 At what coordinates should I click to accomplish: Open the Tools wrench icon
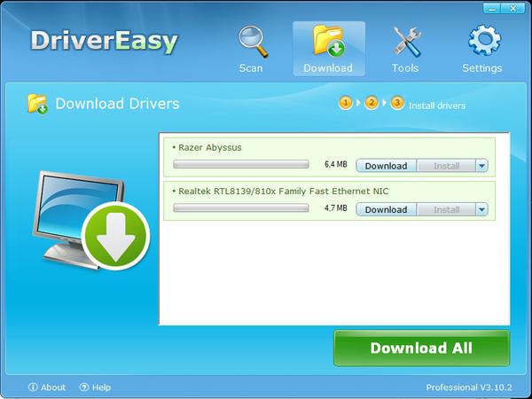coord(405,41)
